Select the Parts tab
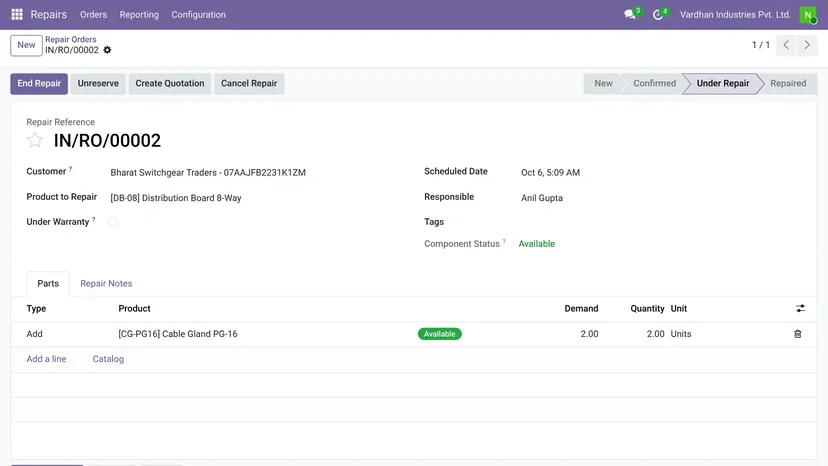Screen dimensions: 828x466 (x=48, y=284)
